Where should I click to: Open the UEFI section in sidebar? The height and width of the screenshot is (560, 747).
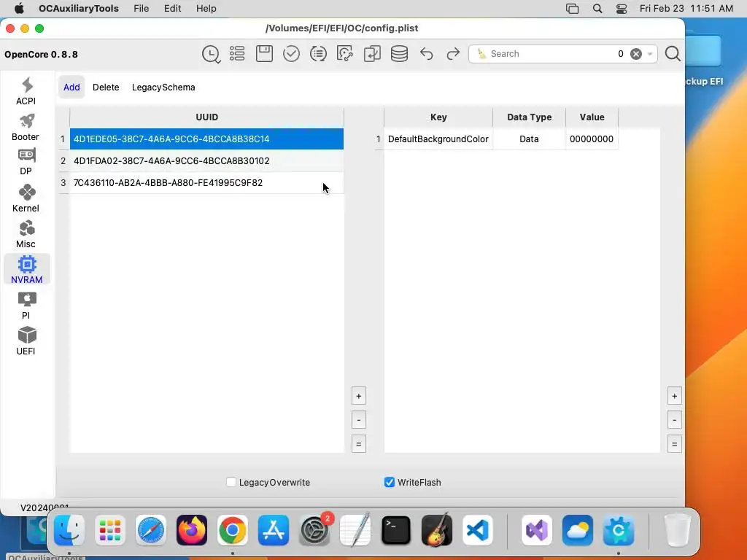(x=26, y=341)
